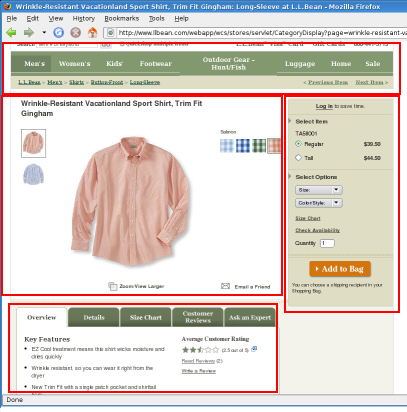
Task: Switch to the Size Chart tab
Action: [x=146, y=318]
